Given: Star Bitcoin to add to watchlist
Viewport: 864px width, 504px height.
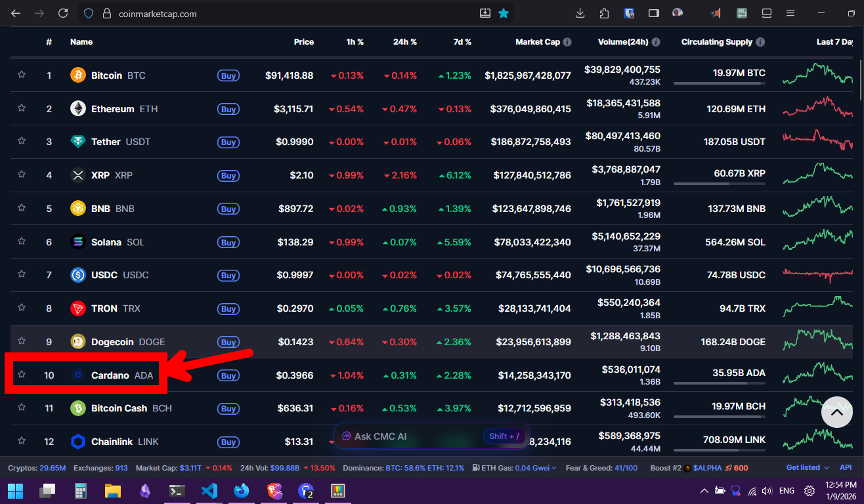Looking at the screenshot, I should coord(22,75).
